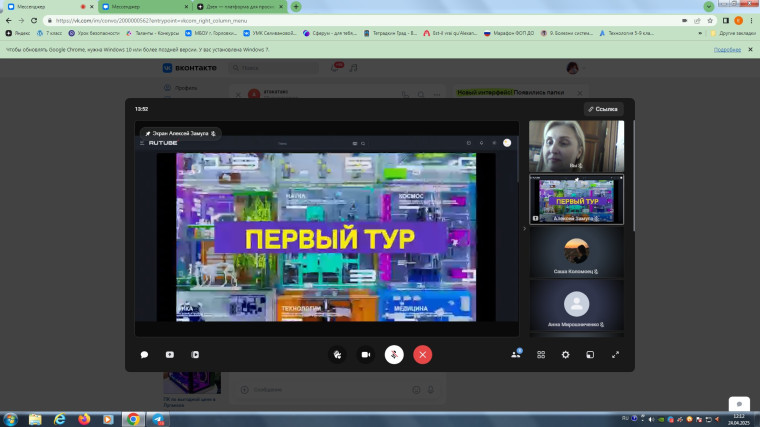
Task: Launch Internet Explorer from taskbar
Action: [60, 419]
